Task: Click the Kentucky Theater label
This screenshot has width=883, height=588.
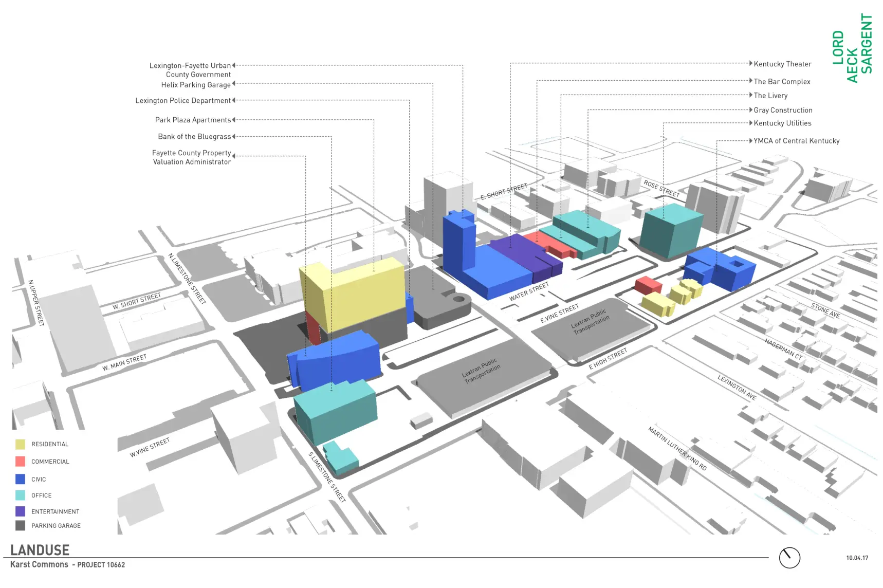Action: point(782,64)
